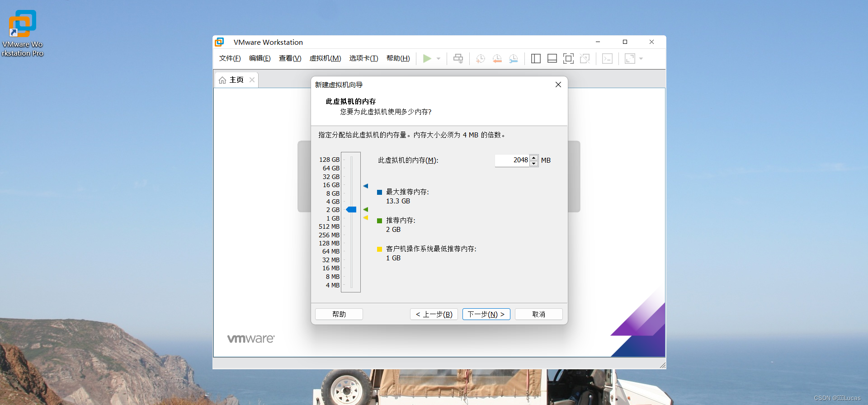The width and height of the screenshot is (868, 405).
Task: Click the stretch guest display icon
Action: [630, 58]
